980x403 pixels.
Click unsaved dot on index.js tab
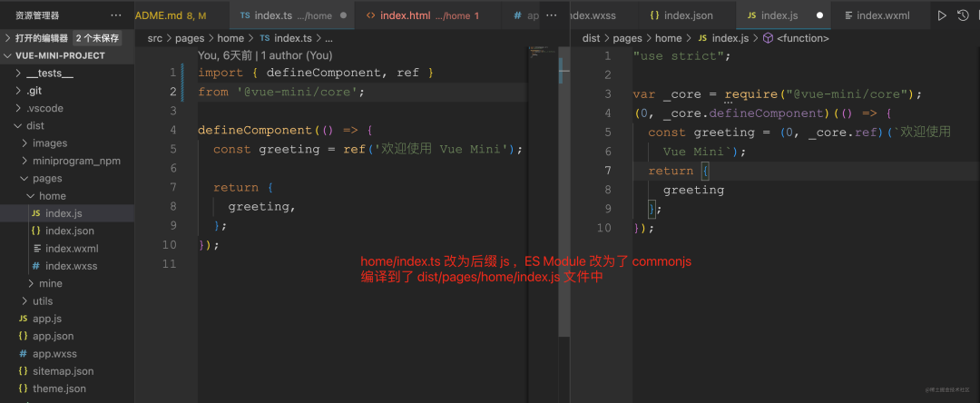point(820,15)
